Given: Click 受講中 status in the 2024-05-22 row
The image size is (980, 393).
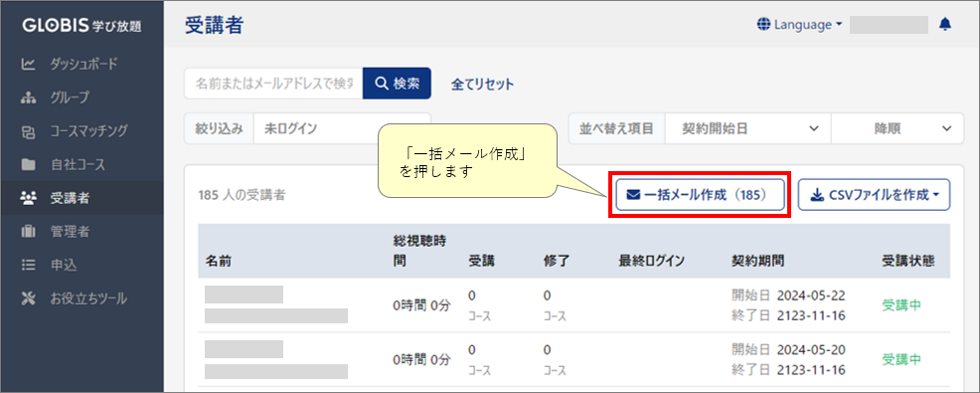Looking at the screenshot, I should 901,305.
